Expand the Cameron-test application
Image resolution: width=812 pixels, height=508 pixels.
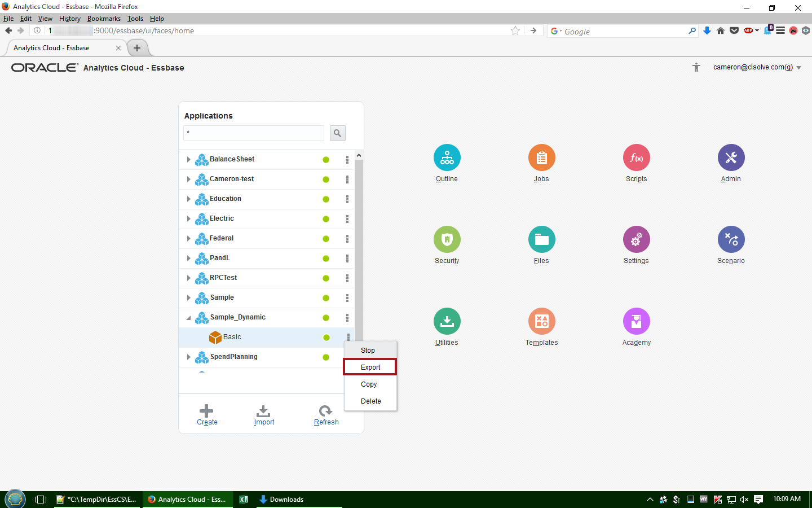(188, 179)
